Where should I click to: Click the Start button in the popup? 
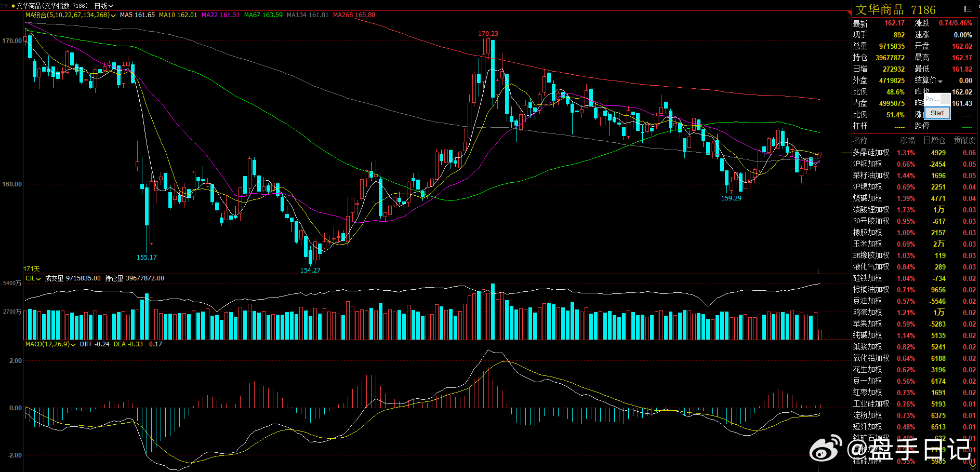coord(937,113)
